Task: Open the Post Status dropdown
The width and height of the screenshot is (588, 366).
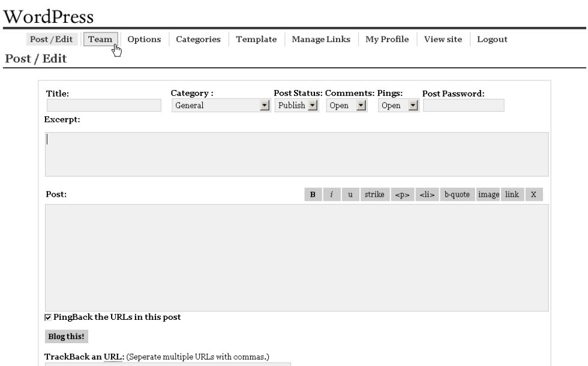Action: coord(312,105)
